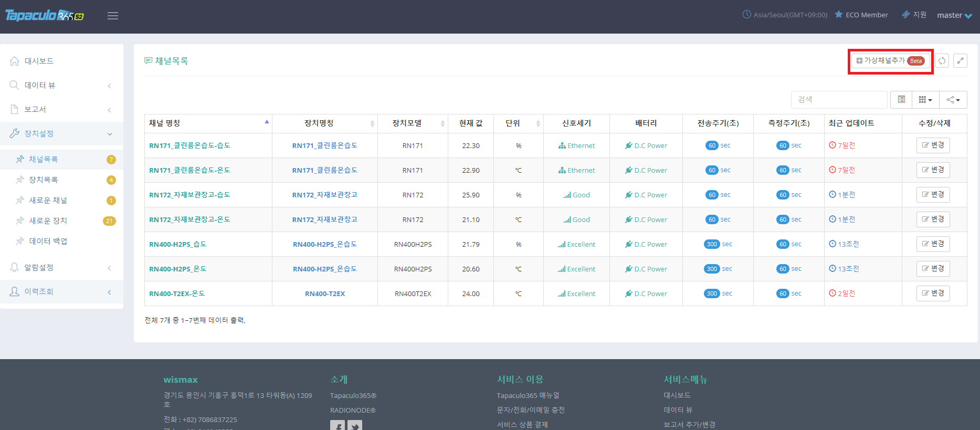Select 채널목록 submenu item
Image resolution: width=980 pixels, height=430 pixels.
(x=61, y=159)
